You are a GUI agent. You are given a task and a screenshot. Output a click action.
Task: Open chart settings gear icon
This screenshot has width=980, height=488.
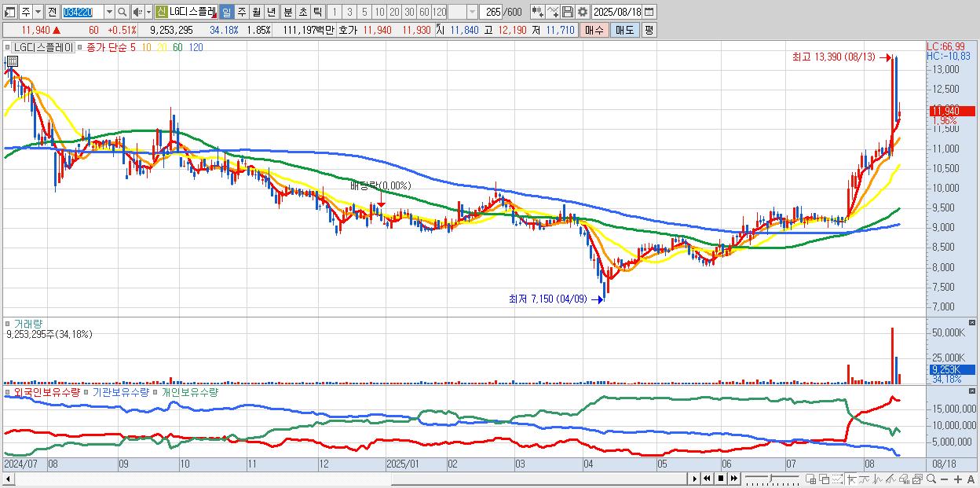(583, 13)
